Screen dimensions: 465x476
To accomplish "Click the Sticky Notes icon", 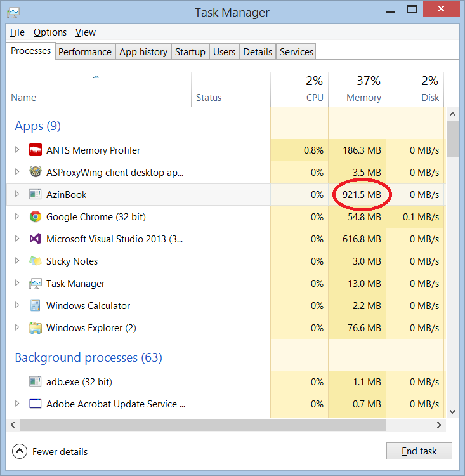I will pos(36,261).
